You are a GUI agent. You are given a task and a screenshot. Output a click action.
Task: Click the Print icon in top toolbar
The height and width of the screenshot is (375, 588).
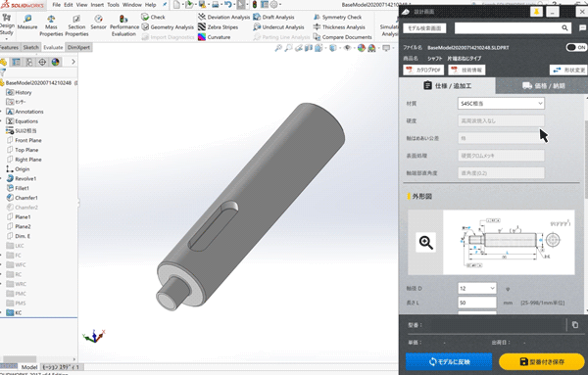click(216, 5)
